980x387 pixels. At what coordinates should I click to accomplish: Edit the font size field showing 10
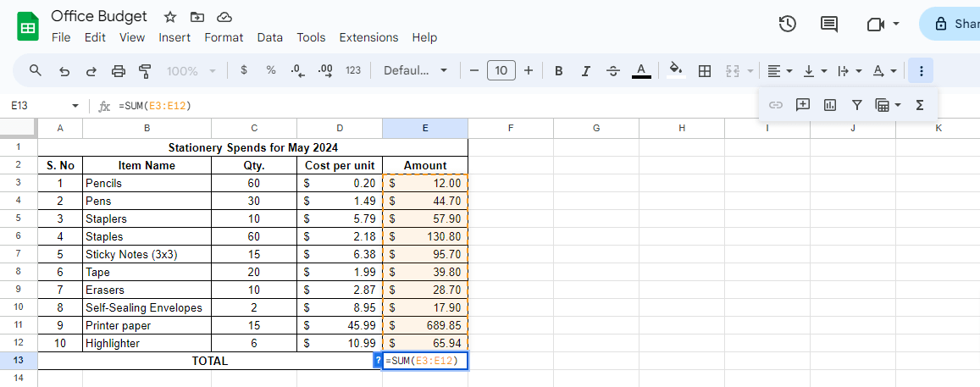[x=501, y=70]
